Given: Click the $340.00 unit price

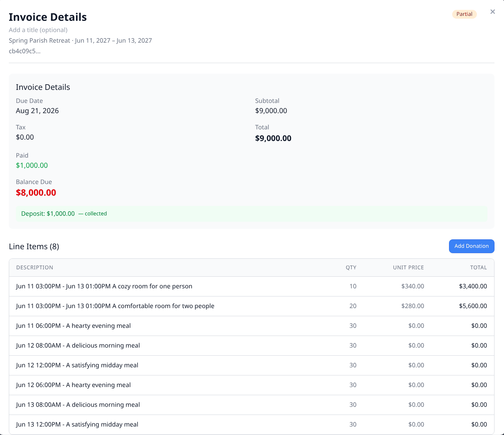Looking at the screenshot, I should (x=413, y=286).
